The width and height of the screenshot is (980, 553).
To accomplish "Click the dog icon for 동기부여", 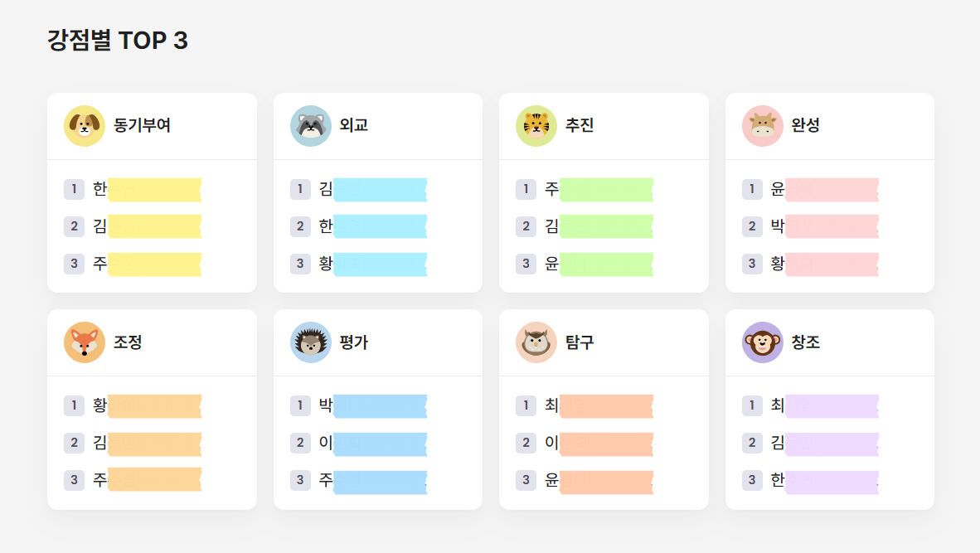I will coord(85,125).
